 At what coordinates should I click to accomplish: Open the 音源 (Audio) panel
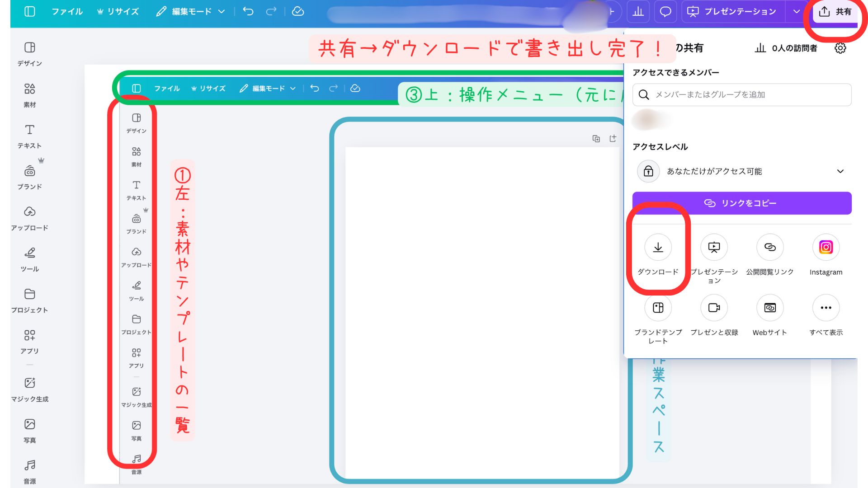click(x=29, y=469)
